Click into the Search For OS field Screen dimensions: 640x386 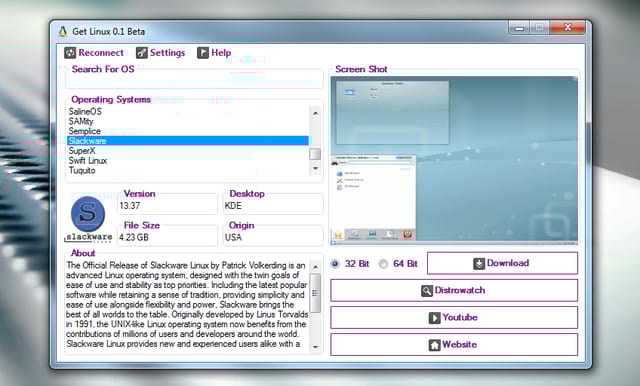coord(194,81)
